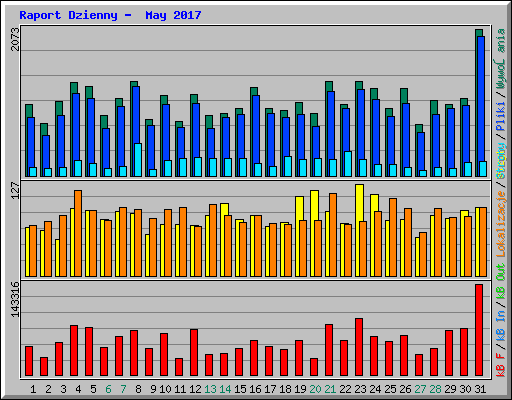Click the x-axis label for day 9
This screenshot has width=512, height=400.
[x=153, y=389]
